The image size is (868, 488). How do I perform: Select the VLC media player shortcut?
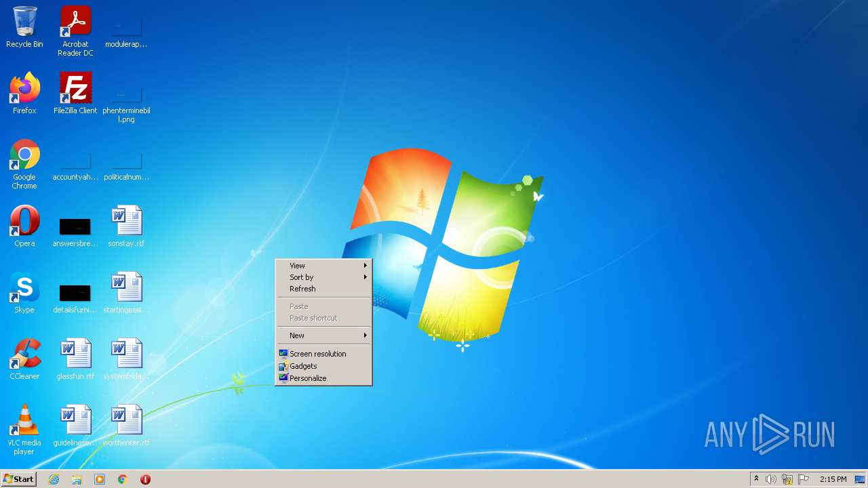pos(24,430)
